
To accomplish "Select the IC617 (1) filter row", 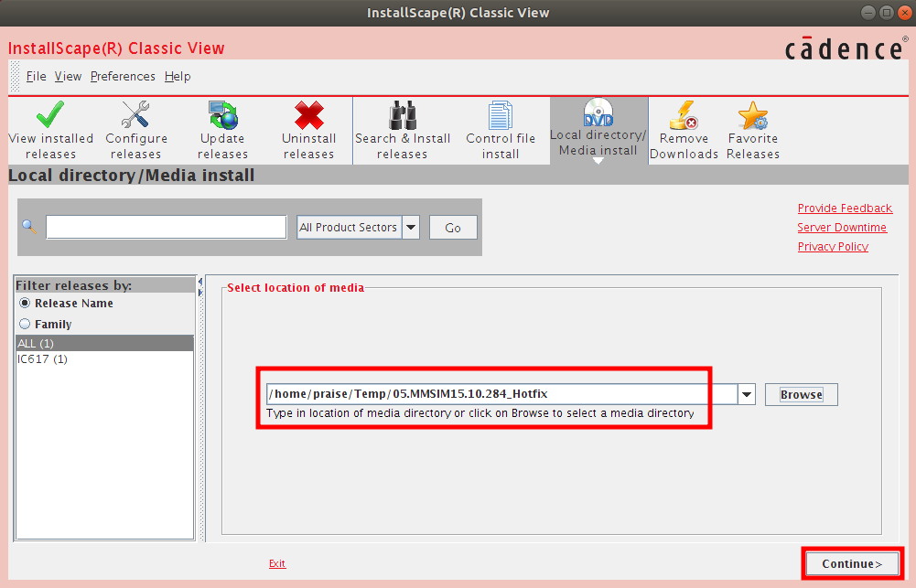I will 105,359.
